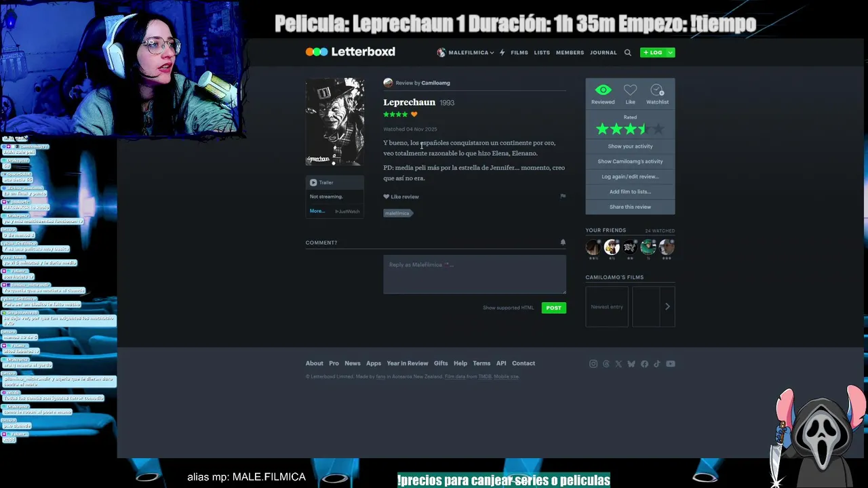Open the 24 Watched friends link
The width and height of the screenshot is (868, 488).
(x=660, y=231)
